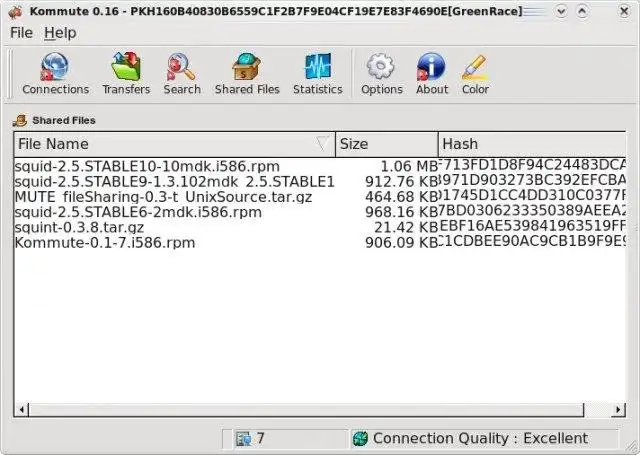
Task: Click horizontal scrollbar right arrow
Action: coord(618,409)
